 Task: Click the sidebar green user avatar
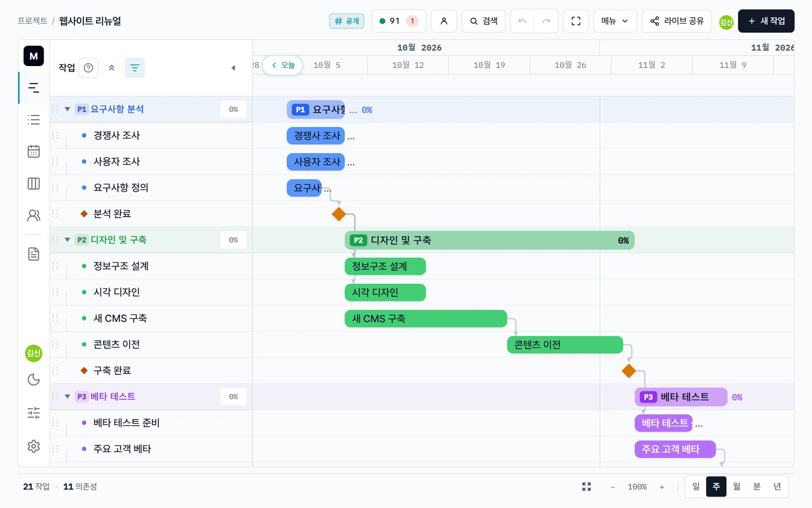point(33,353)
